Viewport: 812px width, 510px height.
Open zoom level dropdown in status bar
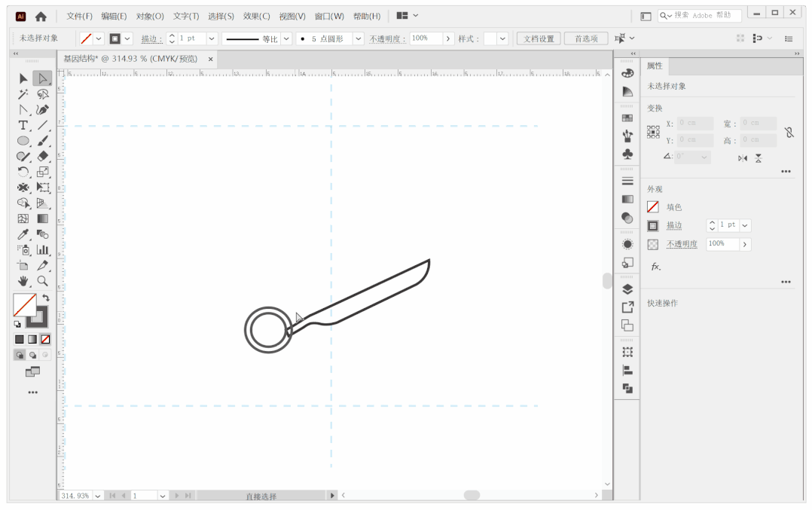click(x=97, y=496)
